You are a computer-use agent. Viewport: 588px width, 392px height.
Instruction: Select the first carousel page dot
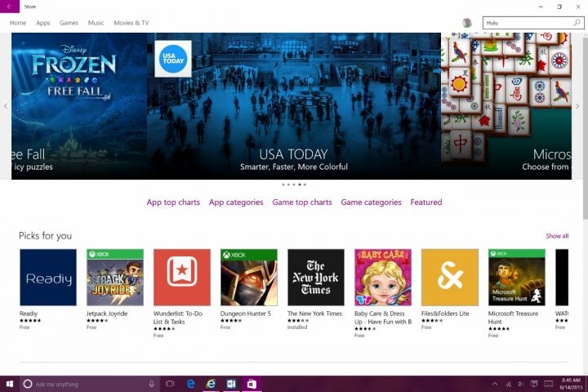[x=283, y=185]
